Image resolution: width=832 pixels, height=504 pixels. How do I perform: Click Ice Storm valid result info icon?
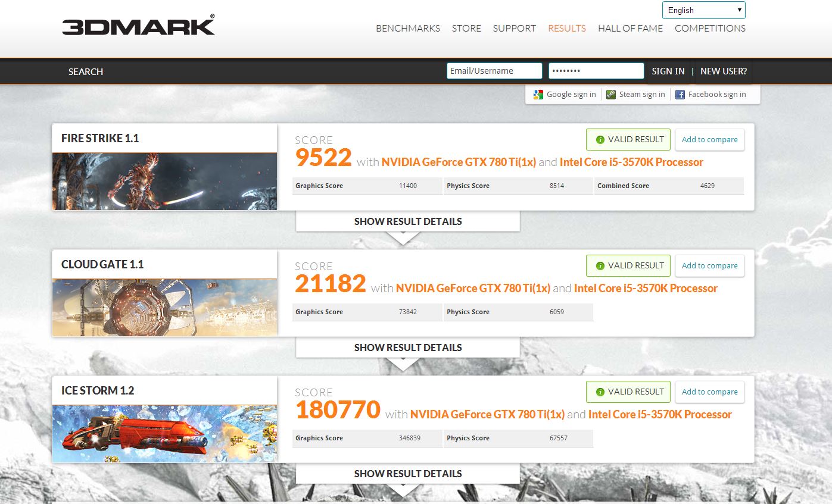point(600,392)
